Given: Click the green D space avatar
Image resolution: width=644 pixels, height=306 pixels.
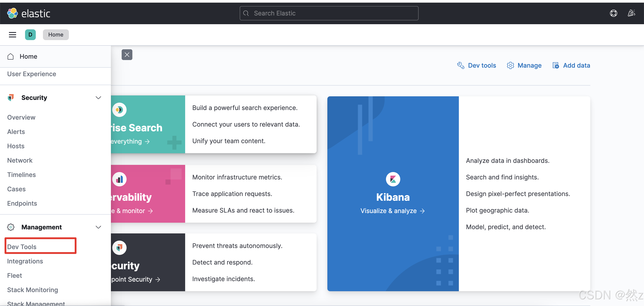Looking at the screenshot, I should [x=30, y=34].
